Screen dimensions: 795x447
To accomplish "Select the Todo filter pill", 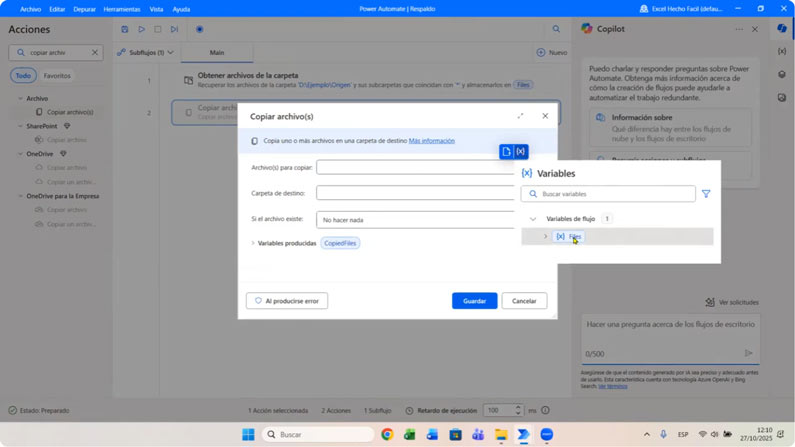I will pyautogui.click(x=23, y=76).
